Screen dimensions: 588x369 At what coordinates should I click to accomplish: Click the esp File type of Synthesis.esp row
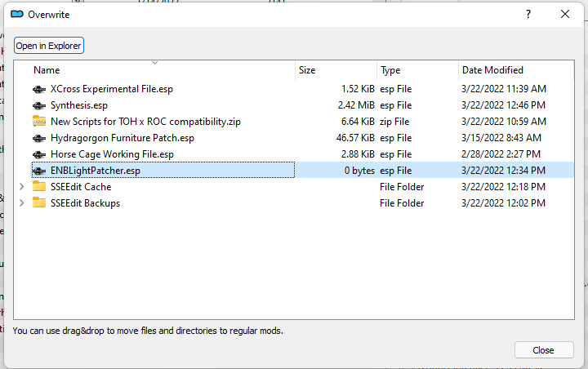coord(395,105)
